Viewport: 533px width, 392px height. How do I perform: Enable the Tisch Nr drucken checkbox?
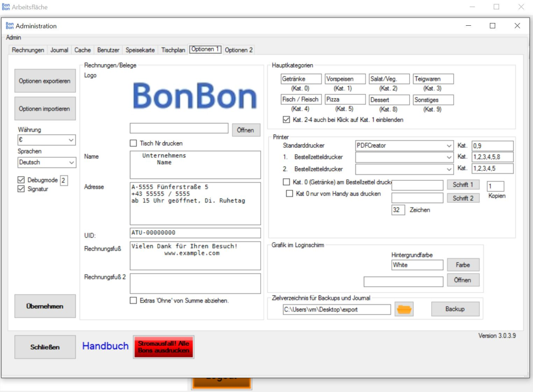[133, 143]
